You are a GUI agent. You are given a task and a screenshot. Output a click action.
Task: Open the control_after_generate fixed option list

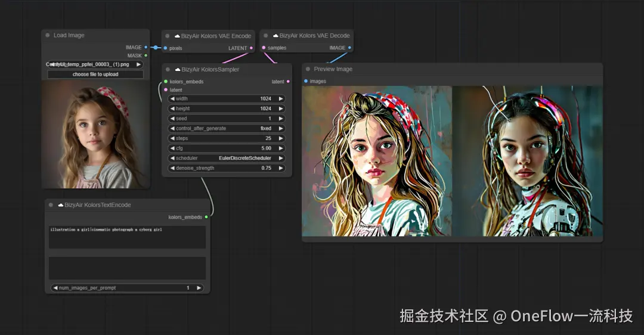click(x=227, y=129)
